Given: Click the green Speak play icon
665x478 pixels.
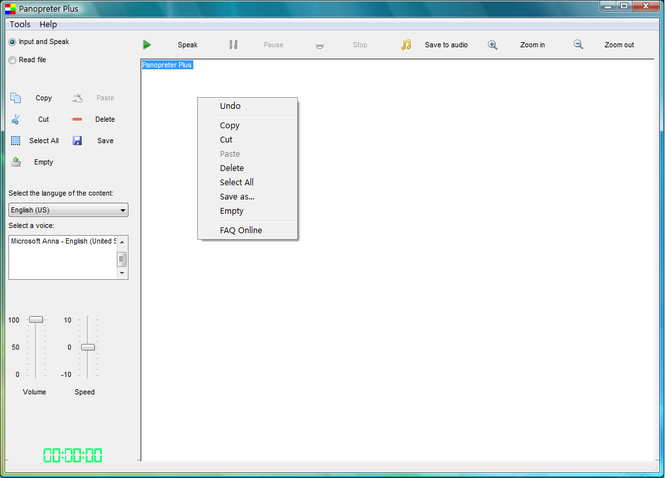Looking at the screenshot, I should (147, 45).
